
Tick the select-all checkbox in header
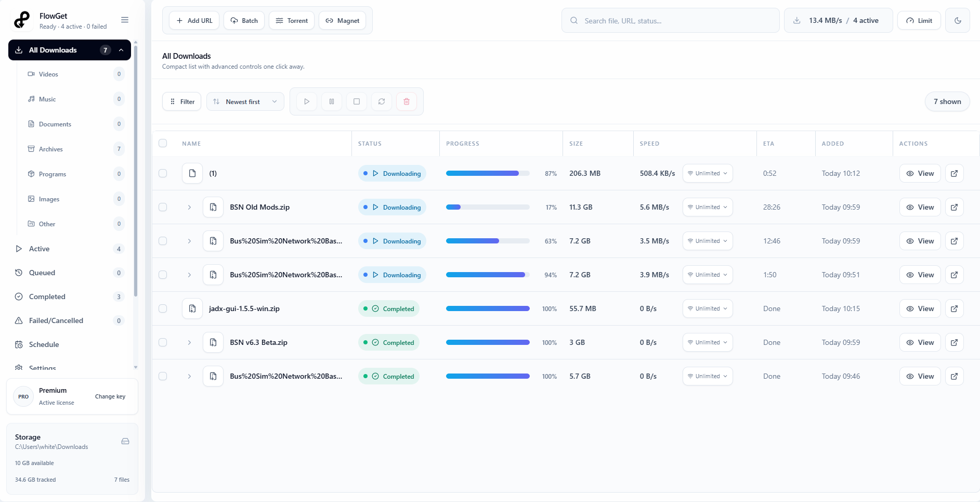pos(163,143)
